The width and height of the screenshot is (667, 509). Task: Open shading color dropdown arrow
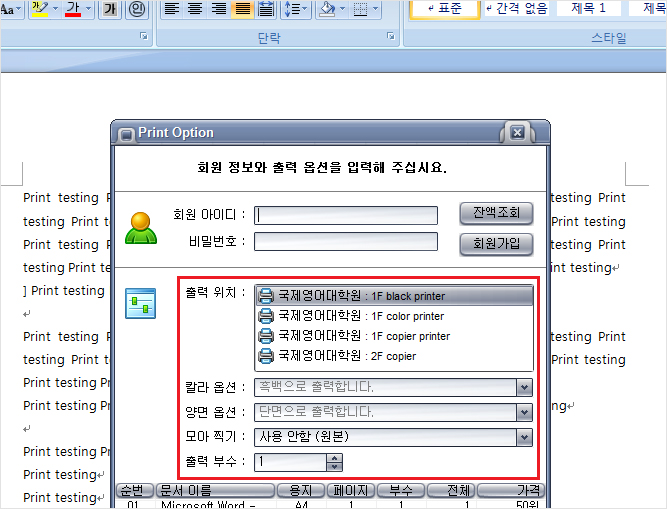pyautogui.click(x=343, y=9)
